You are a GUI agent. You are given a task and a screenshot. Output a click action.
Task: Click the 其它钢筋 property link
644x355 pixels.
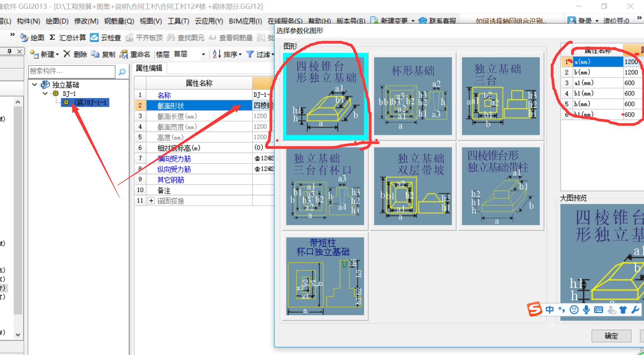170,180
